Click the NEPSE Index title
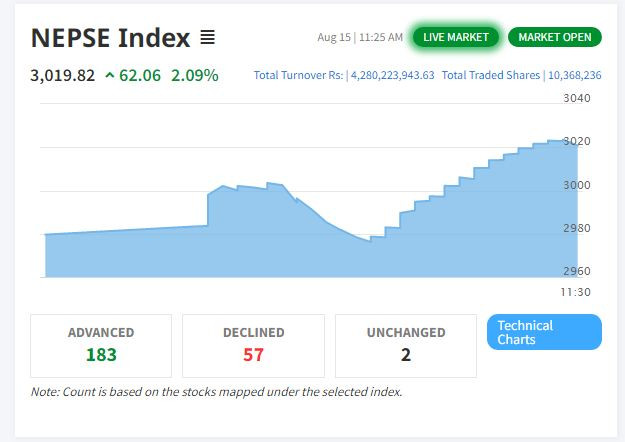625x442 pixels. 110,38
